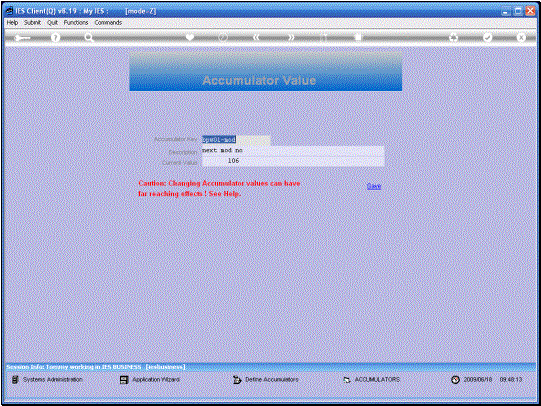Switch to Application Wizard in bottom bar
Image resolution: width=541 pixels, height=406 pixels.
tap(150, 380)
